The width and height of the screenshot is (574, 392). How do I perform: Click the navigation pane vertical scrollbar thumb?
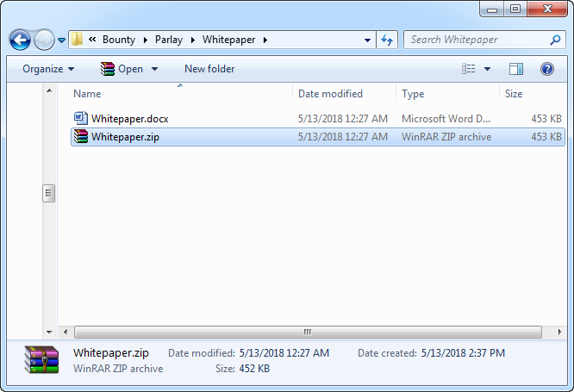click(x=48, y=193)
